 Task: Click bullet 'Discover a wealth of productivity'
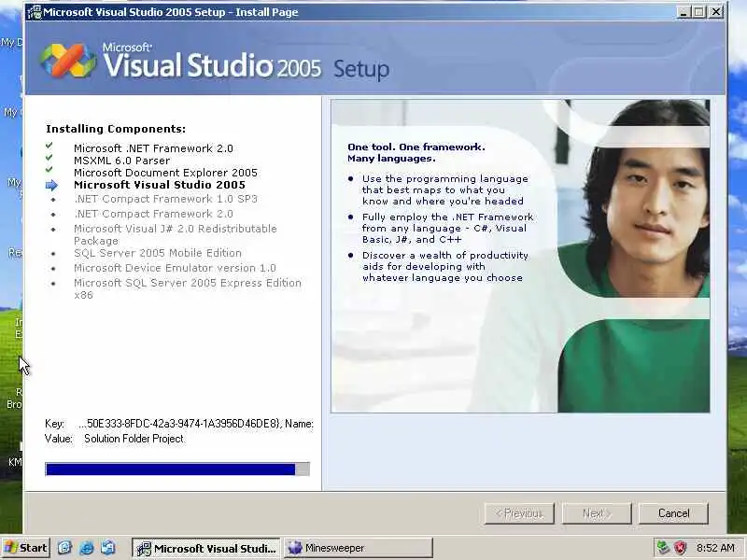coord(445,266)
